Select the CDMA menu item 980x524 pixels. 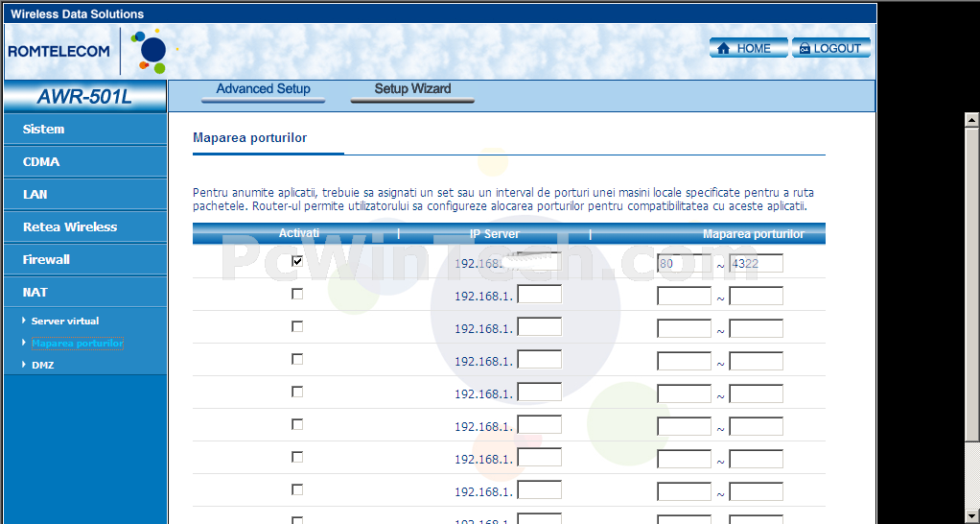tap(41, 162)
